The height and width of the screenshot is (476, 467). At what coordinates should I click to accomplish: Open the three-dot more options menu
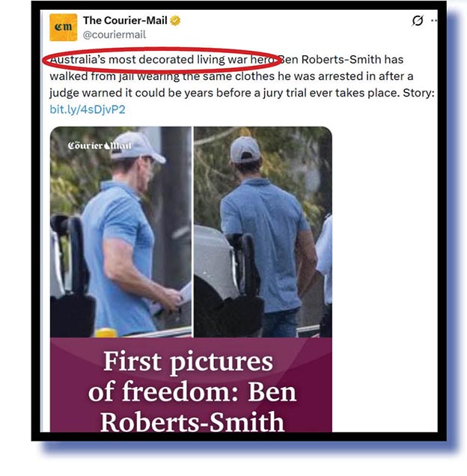434,20
